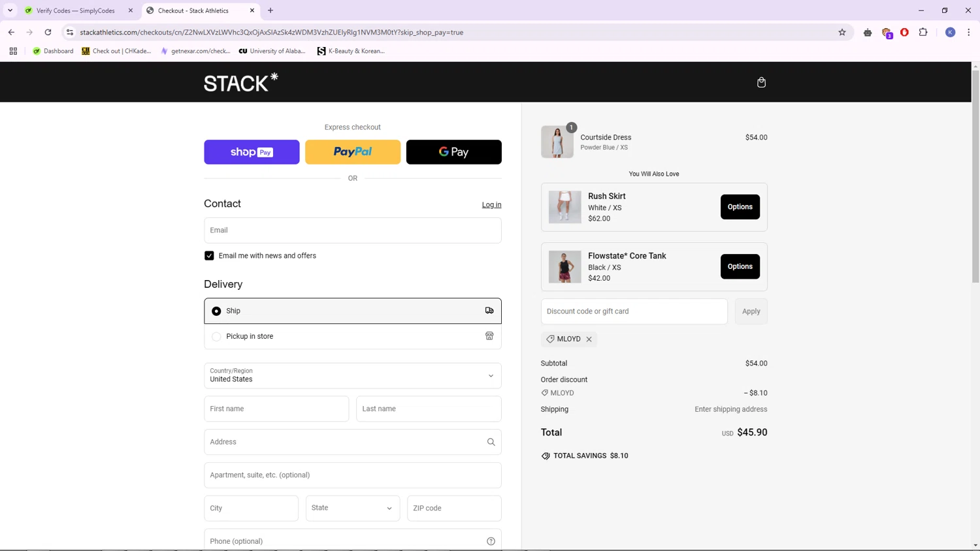View site information icon in the address bar
The image size is (980, 551).
70,32
